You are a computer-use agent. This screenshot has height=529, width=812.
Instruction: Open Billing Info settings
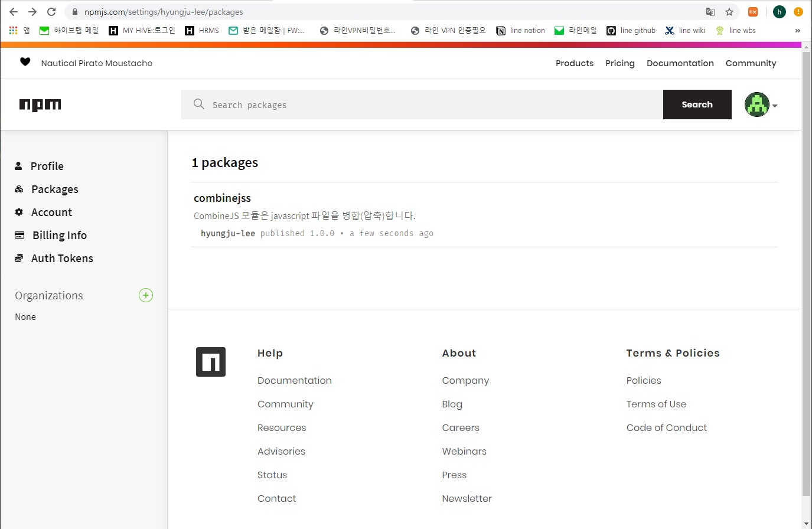pos(59,235)
